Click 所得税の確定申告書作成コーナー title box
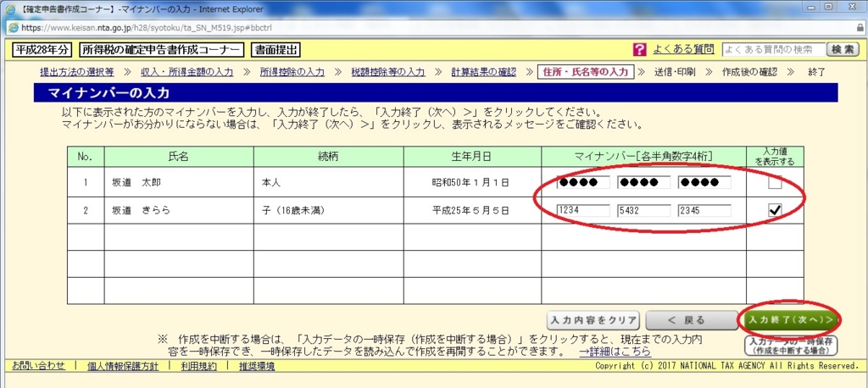This screenshot has height=388, width=868. coord(162,50)
